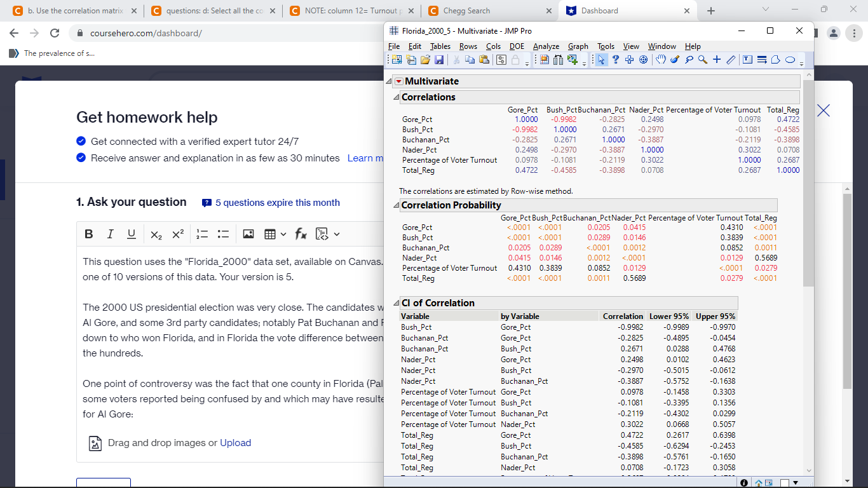The width and height of the screenshot is (868, 488).
Task: Open the Analyze menu
Action: (546, 46)
